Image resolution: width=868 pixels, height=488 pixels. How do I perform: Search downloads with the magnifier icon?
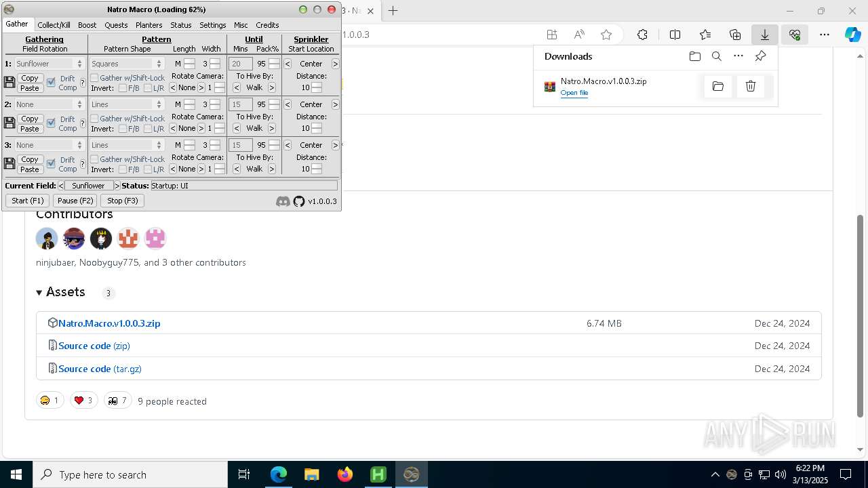click(x=716, y=56)
